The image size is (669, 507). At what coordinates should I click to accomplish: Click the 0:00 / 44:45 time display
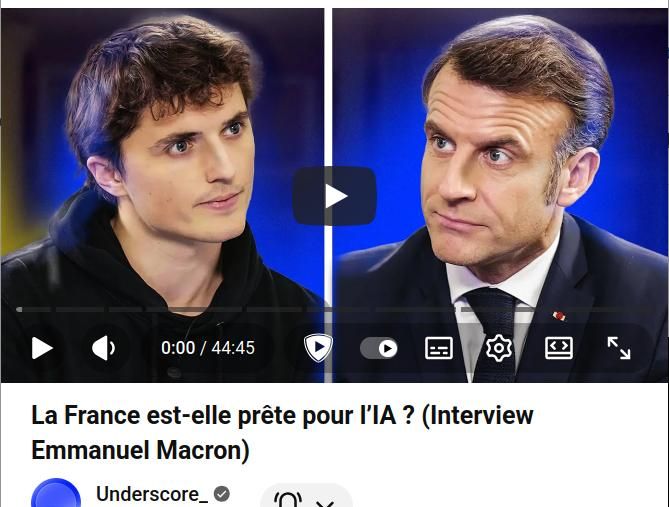pos(208,348)
